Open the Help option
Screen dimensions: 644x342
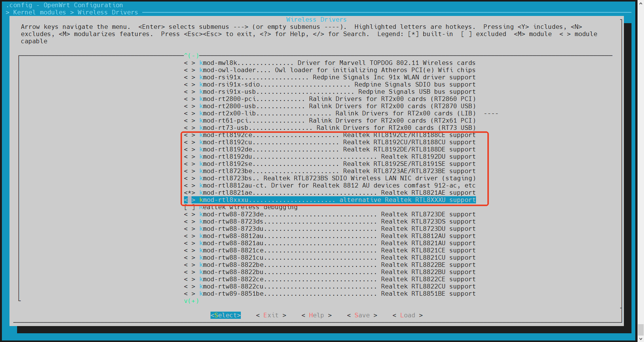pyautogui.click(x=316, y=315)
